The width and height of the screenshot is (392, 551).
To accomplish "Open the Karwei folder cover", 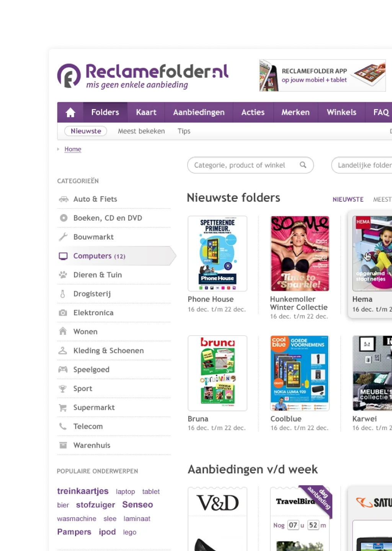I will (372, 373).
